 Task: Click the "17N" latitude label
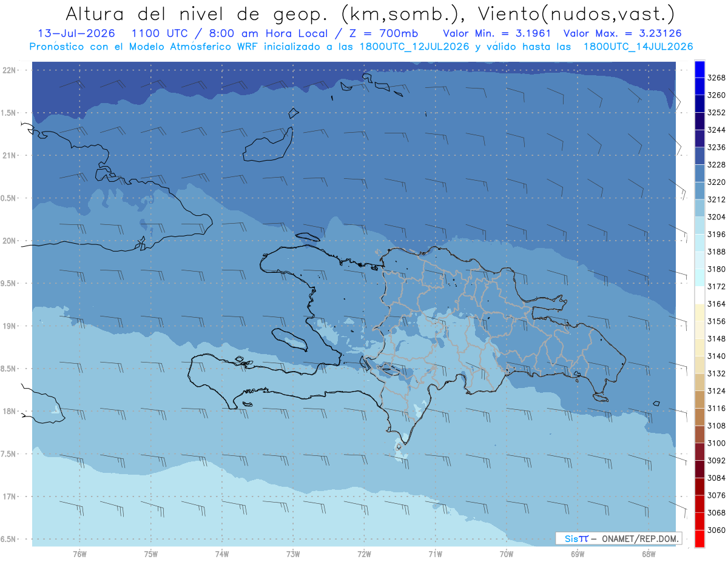pyautogui.click(x=9, y=497)
